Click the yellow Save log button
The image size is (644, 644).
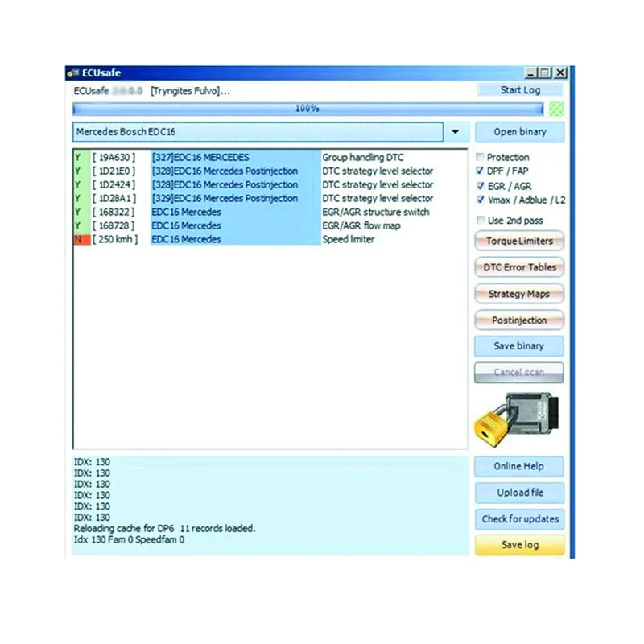pos(519,545)
